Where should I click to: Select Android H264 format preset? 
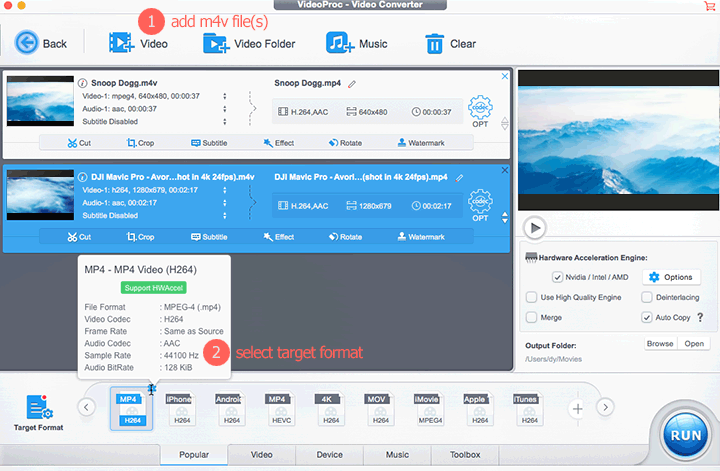231,409
